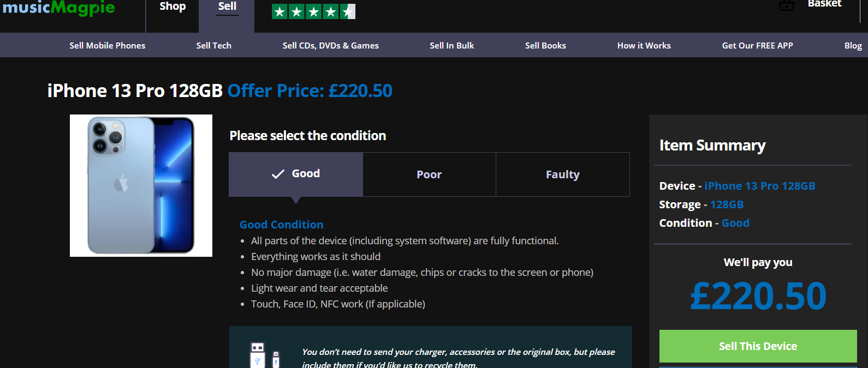868x368 pixels.
Task: Click the Trustpilot star rating
Action: pyautogui.click(x=313, y=11)
